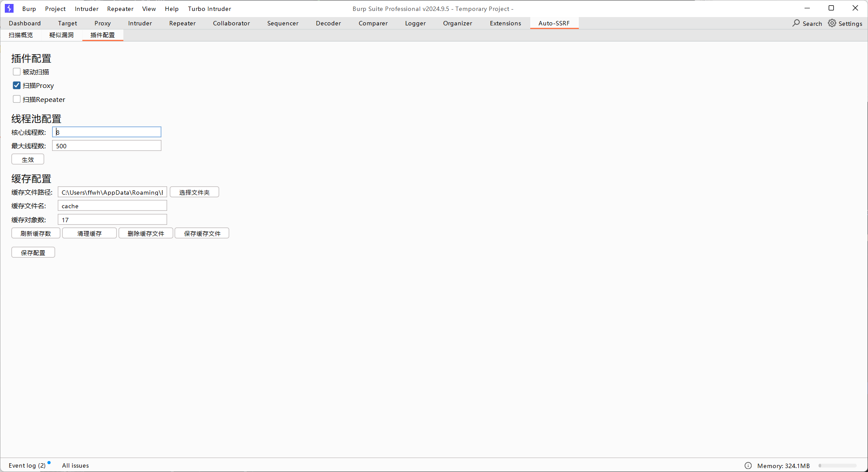Screen dimensions: 868x472
Task: Select the 插件配置 sub-tab
Action: 102,35
